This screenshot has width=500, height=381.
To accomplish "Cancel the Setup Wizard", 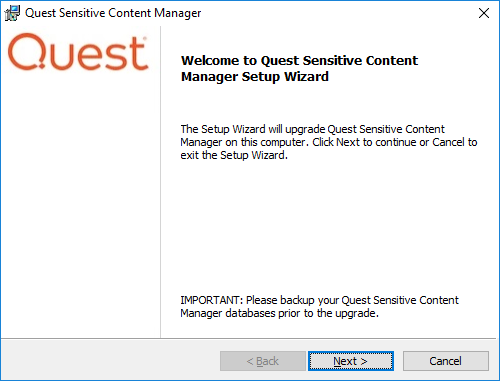I will (x=446, y=361).
